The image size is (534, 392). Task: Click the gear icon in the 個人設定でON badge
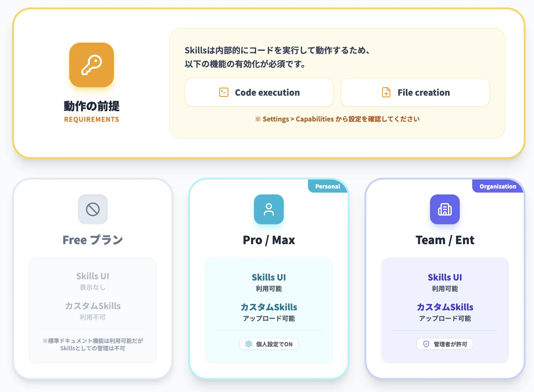click(248, 344)
